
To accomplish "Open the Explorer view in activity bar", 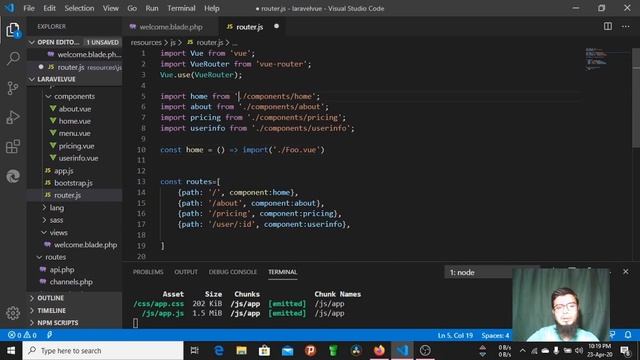I will click(x=13, y=30).
